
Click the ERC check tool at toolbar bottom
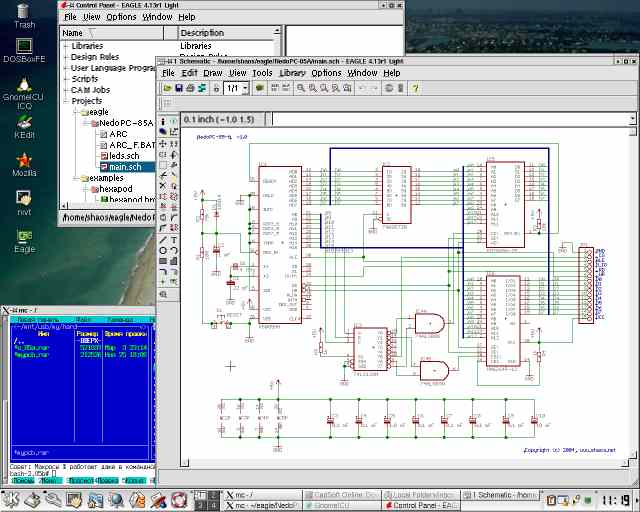[x=163, y=294]
